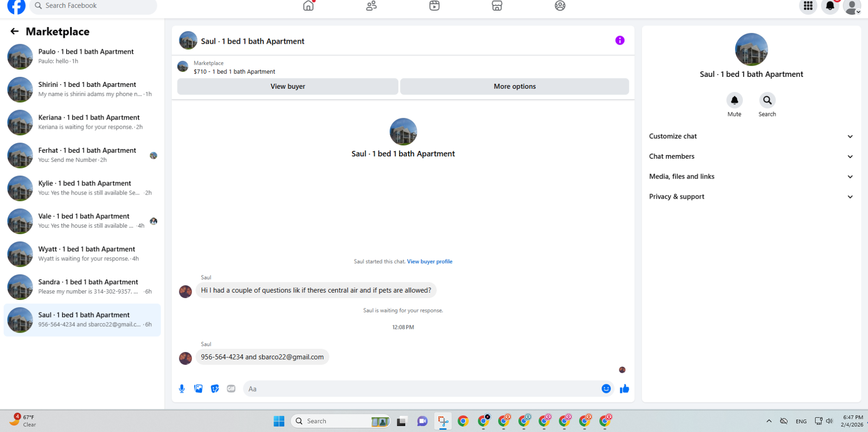The height and width of the screenshot is (432, 868).
Task: Open the Groups icon in top navigation
Action: [x=560, y=6]
